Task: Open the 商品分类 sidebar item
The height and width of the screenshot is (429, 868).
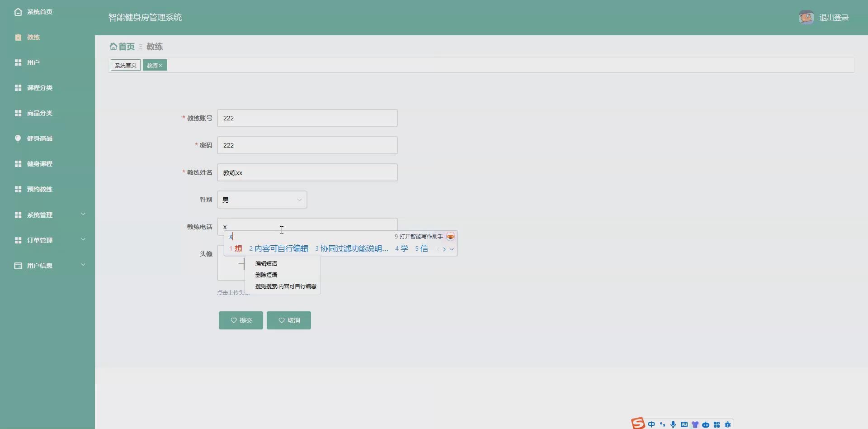Action: 39,113
